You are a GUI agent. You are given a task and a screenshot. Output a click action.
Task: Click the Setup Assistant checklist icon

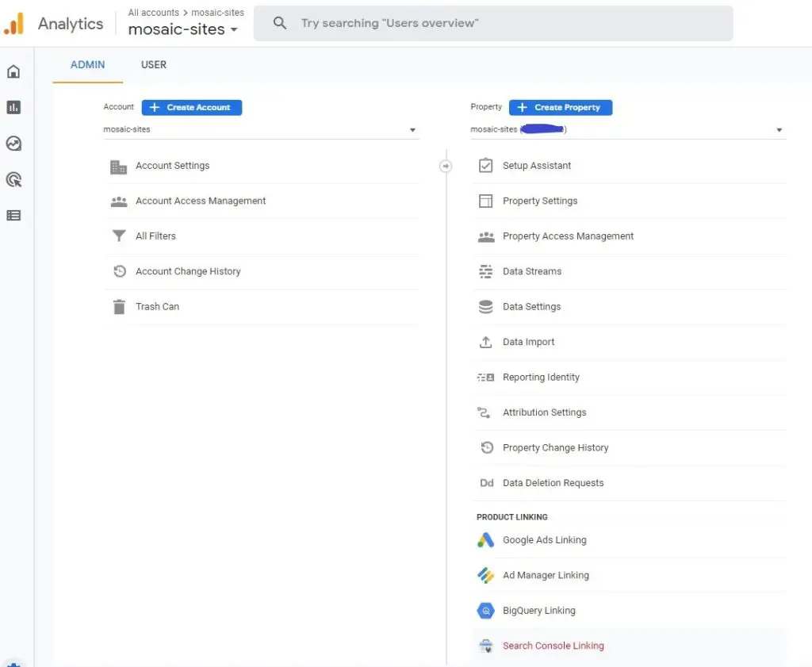point(486,165)
